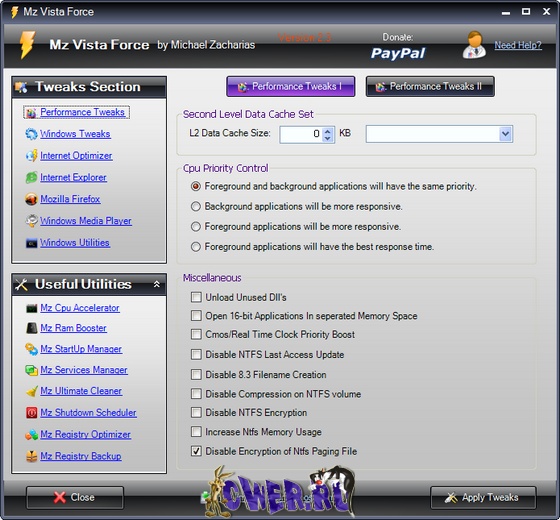Screen dimensions: 560x520
Task: Switch to Performance Tweaks I tab
Action: 290,86
